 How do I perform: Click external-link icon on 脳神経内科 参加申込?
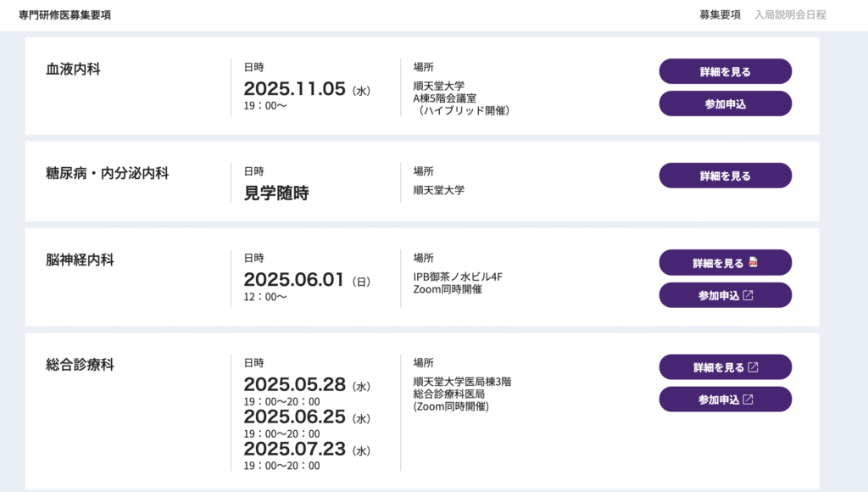(748, 295)
